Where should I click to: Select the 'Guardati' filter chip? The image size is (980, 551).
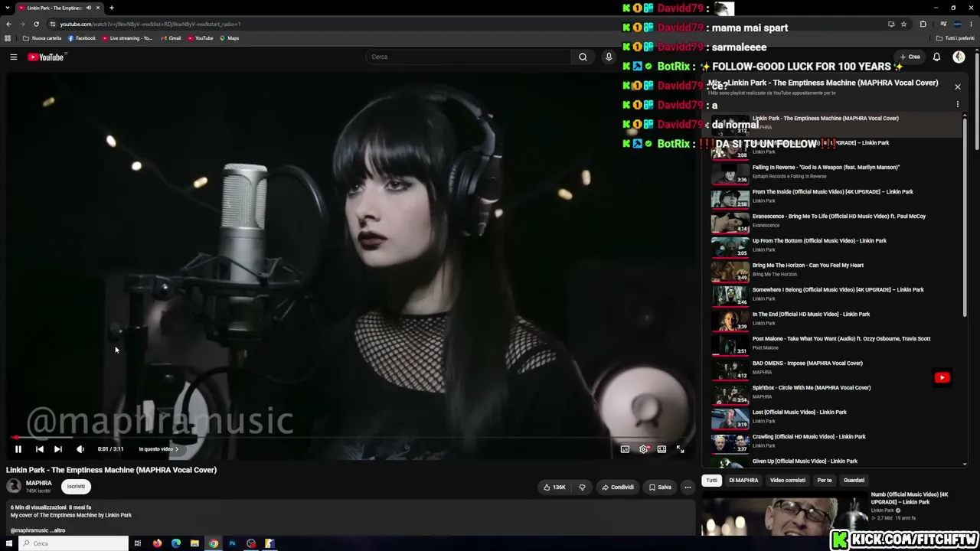(x=854, y=481)
